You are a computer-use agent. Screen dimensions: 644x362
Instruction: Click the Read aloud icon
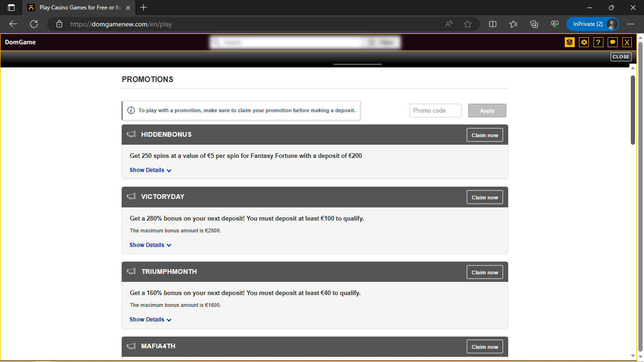click(x=449, y=24)
